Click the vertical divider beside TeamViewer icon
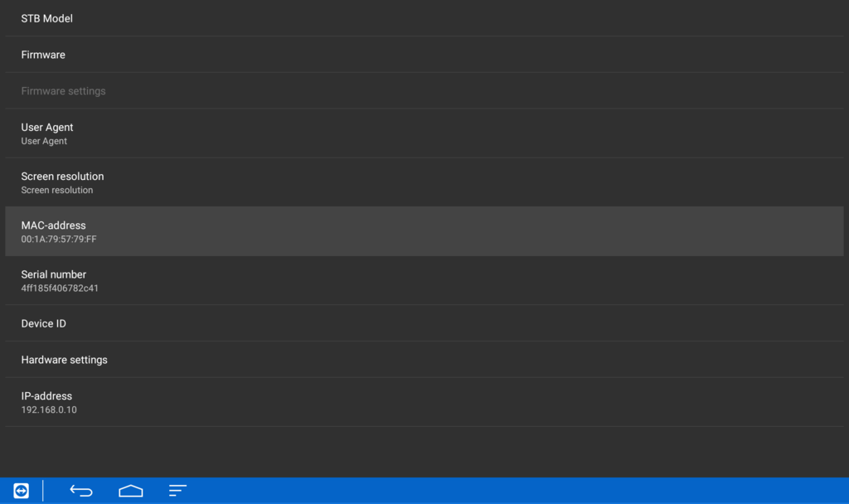 (43, 491)
